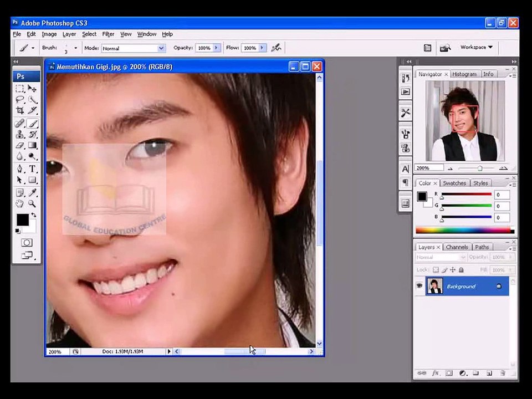Image resolution: width=532 pixels, height=399 pixels.
Task: Toggle lock transparent pixels
Action: coord(436,270)
